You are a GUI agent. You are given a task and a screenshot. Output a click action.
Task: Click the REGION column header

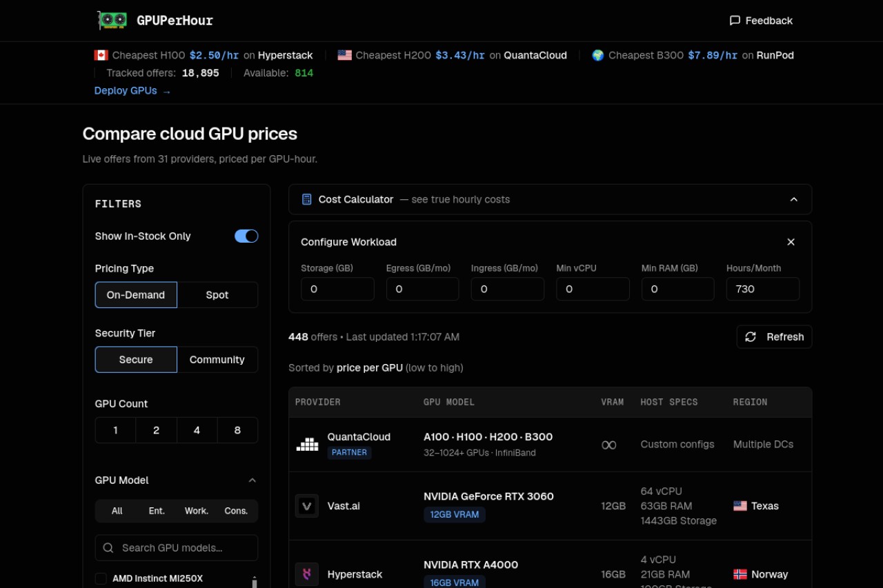[750, 402]
